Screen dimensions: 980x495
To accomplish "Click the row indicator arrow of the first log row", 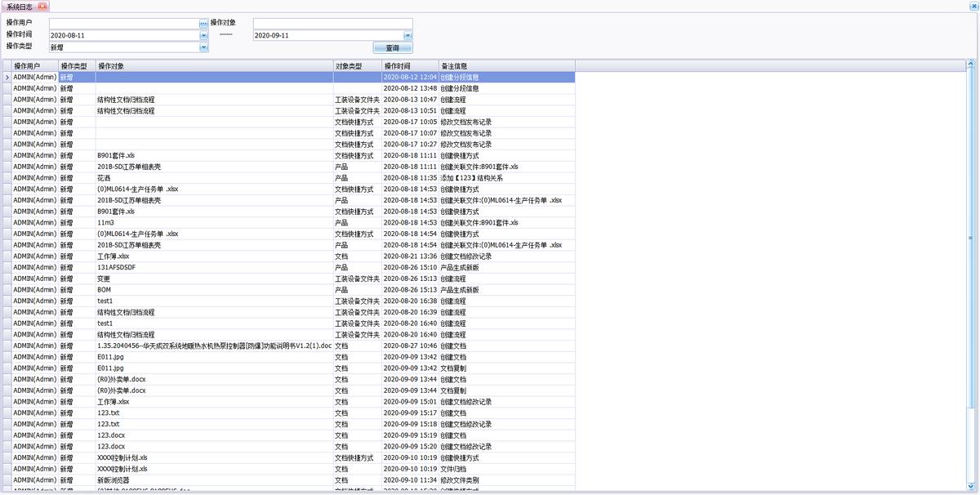I will (x=7, y=78).
